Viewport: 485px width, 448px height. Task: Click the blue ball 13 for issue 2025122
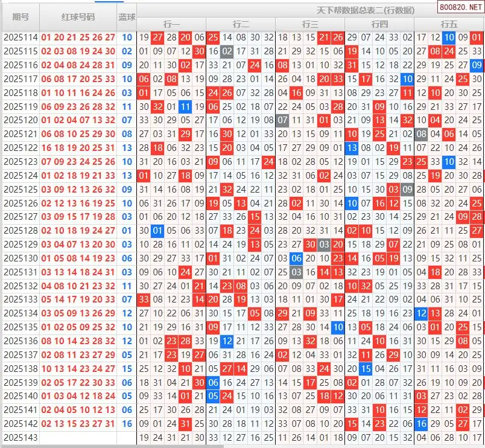127,148
